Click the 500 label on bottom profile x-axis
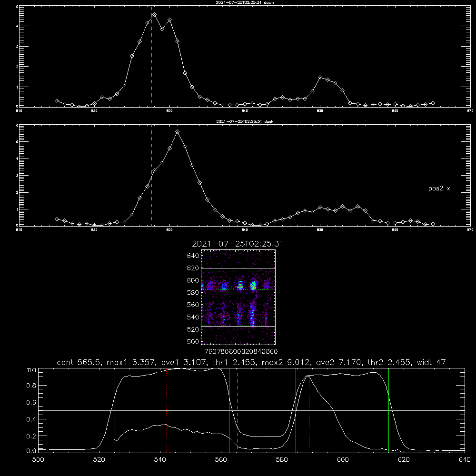This screenshot has height=476, width=476. (38, 460)
